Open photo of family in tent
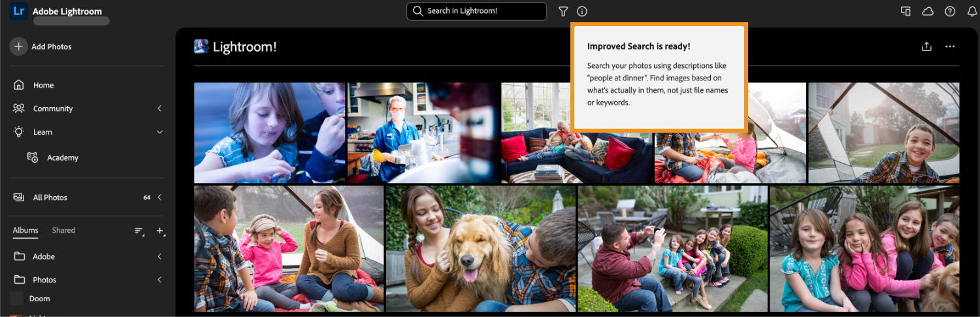Image resolution: width=980 pixels, height=317 pixels. [289, 248]
